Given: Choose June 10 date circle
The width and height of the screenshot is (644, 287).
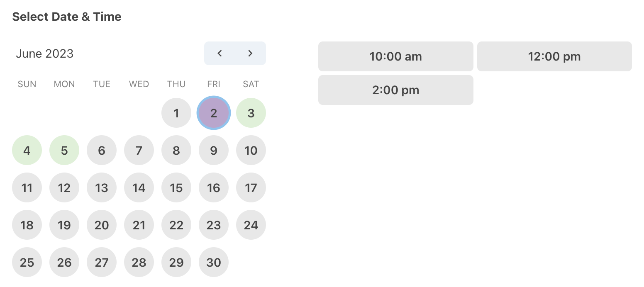Looking at the screenshot, I should (x=251, y=150).
